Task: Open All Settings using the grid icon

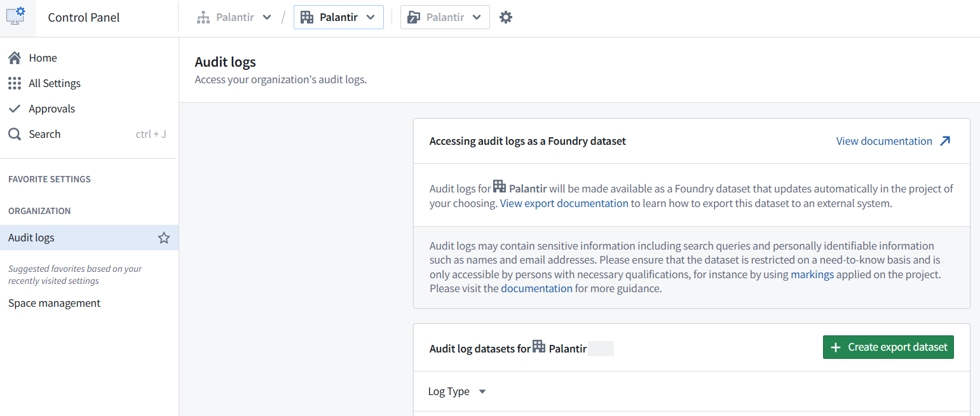Action: (x=14, y=83)
